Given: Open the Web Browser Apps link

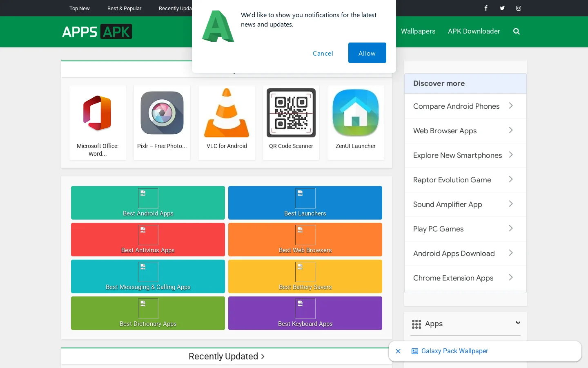Looking at the screenshot, I should [445, 131].
